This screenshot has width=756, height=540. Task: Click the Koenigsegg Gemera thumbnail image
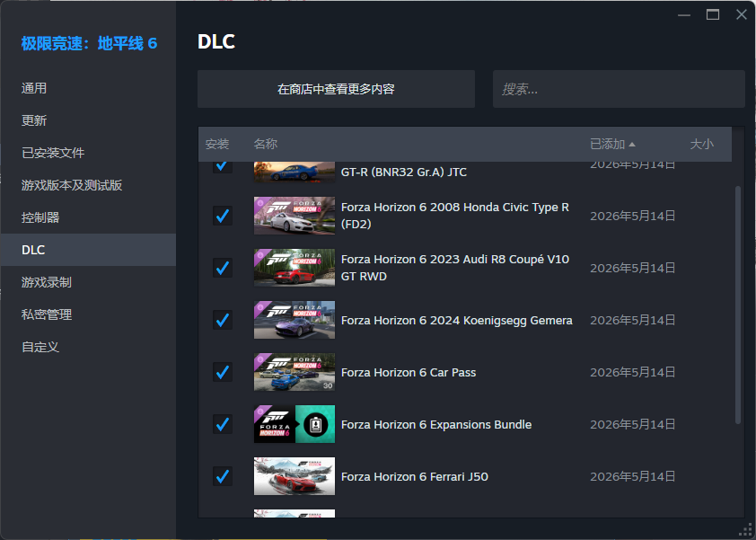click(294, 320)
